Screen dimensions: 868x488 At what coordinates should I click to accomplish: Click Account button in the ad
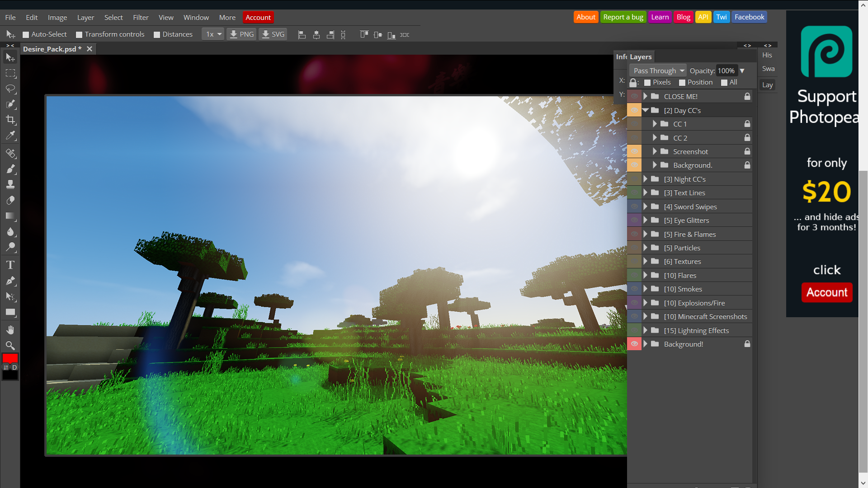pos(827,292)
